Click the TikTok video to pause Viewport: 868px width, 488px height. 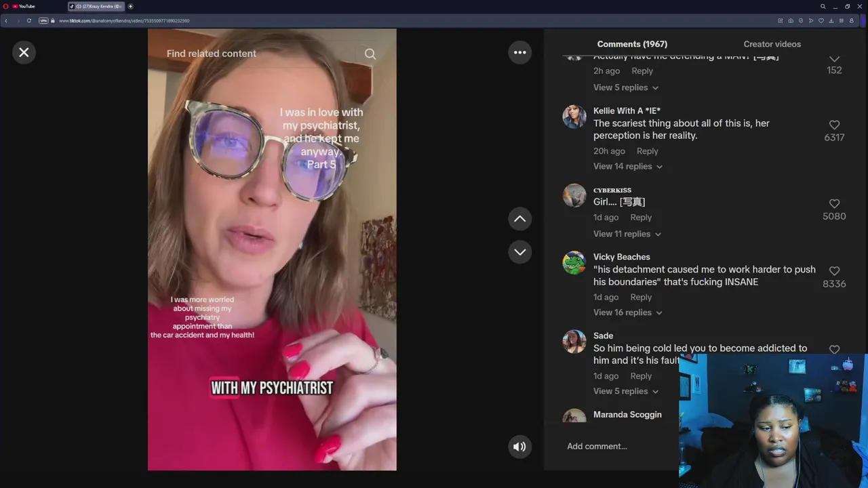(272, 249)
